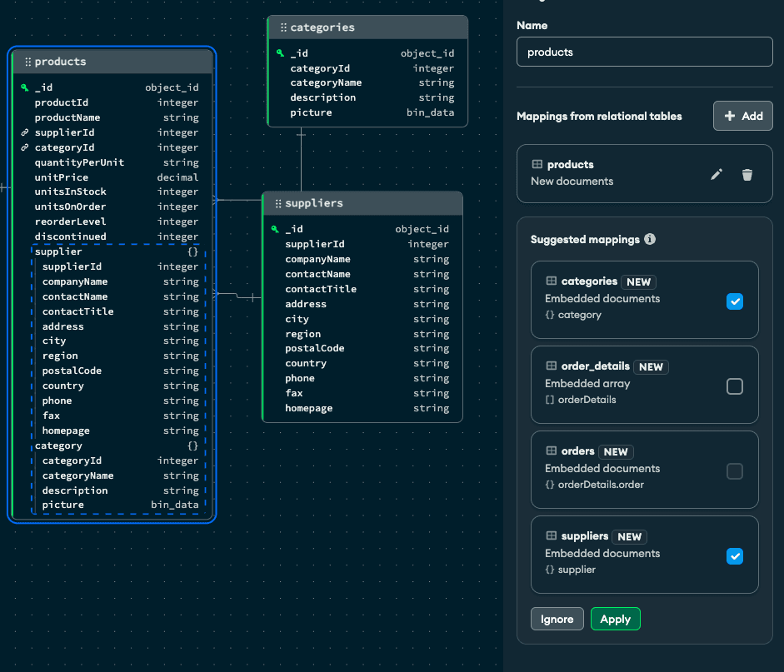Viewport: 784px width, 672px height.
Task: Select the unitPrice field in products table
Action: 62,177
